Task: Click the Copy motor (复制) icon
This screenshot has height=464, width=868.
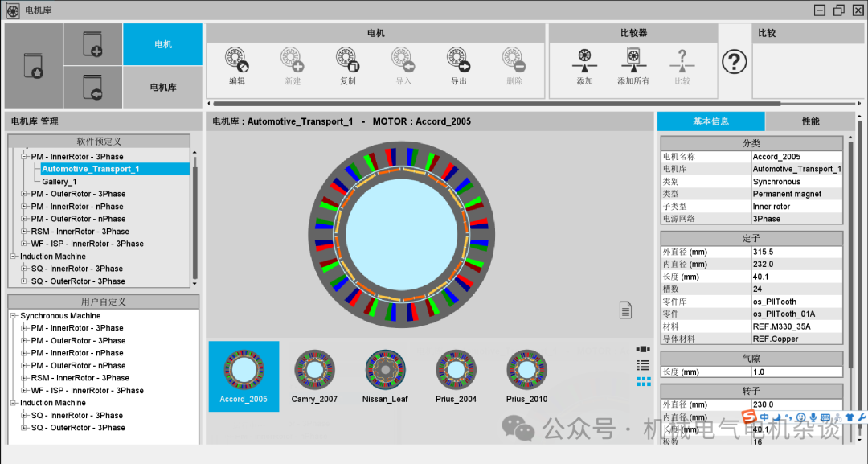Action: [348, 60]
